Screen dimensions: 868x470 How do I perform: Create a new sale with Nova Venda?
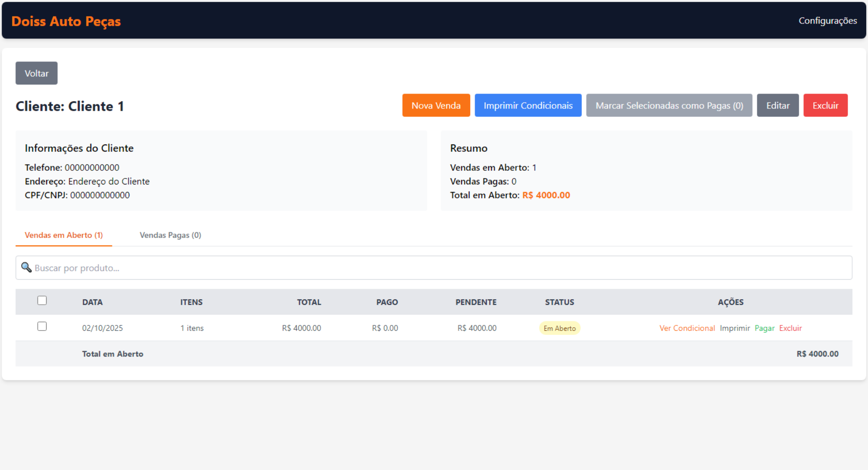click(436, 105)
